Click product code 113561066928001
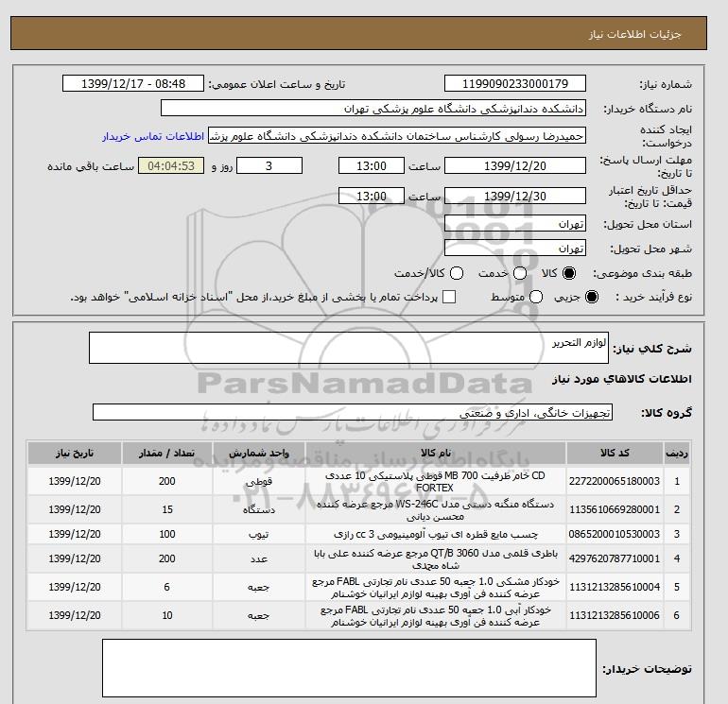The image size is (728, 704). (615, 509)
